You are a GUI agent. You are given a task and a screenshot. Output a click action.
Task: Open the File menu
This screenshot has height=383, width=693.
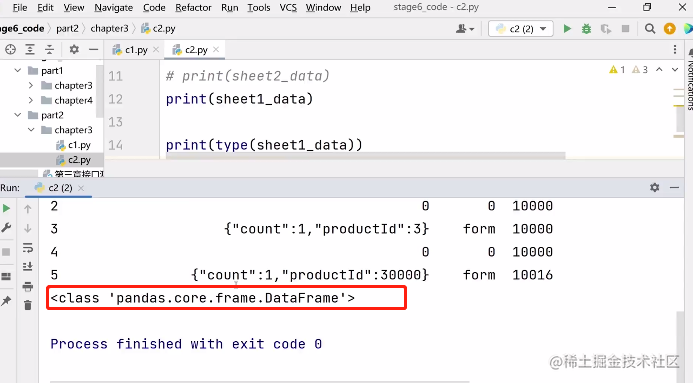click(20, 8)
